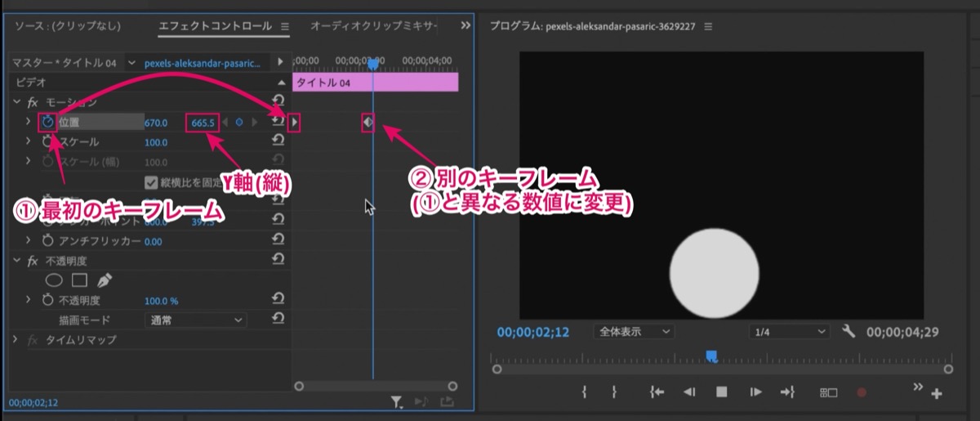This screenshot has height=421, width=980.
Task: Reset the 不透明度 effect section
Action: tap(278, 261)
